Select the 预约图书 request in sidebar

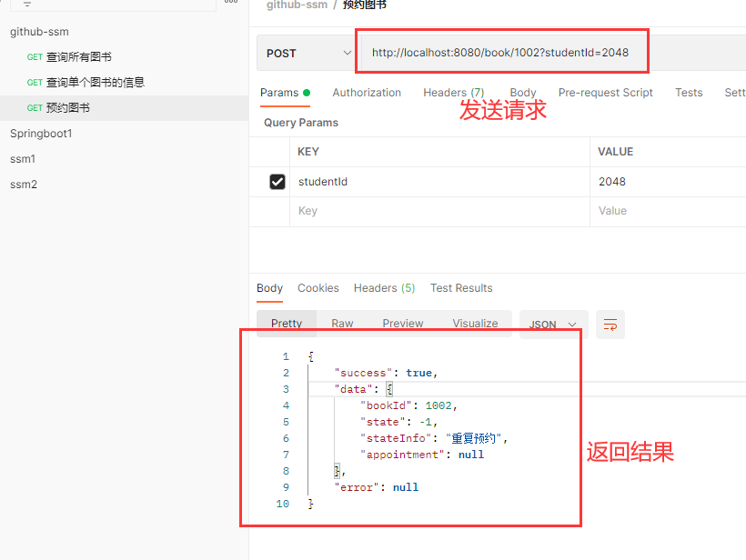click(124, 108)
